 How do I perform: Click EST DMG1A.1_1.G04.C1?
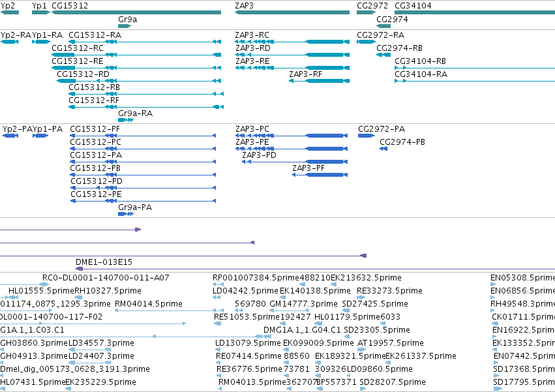[302, 330]
